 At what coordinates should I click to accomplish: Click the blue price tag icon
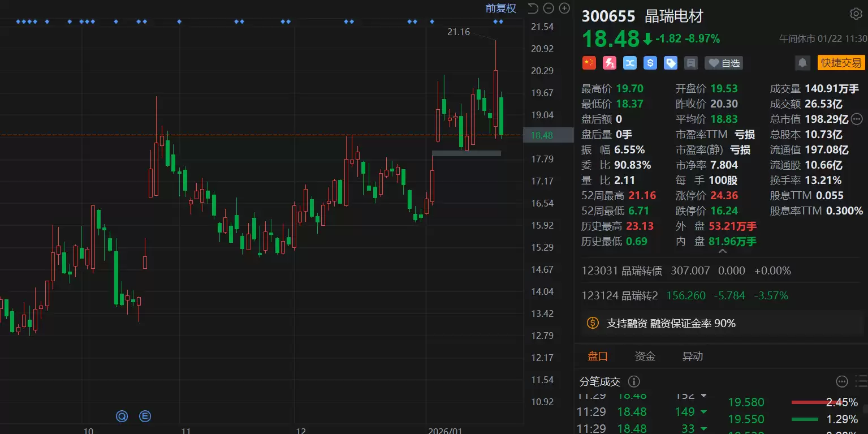tap(671, 63)
